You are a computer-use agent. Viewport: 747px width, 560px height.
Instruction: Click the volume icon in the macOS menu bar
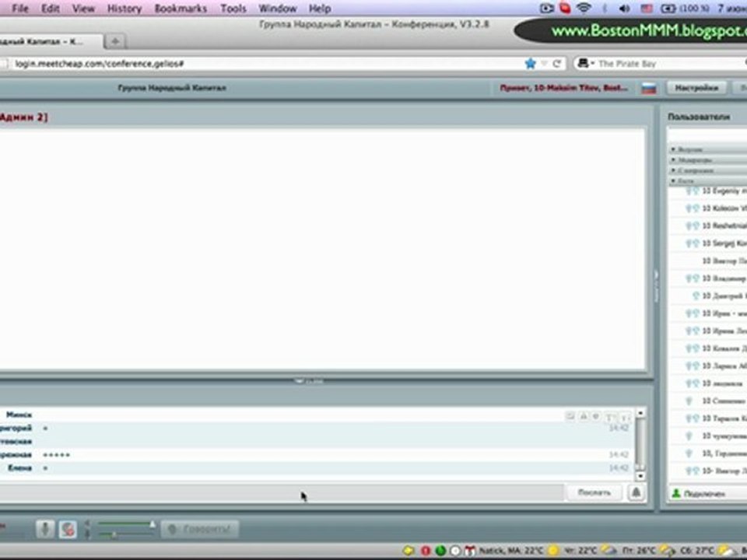pos(625,8)
